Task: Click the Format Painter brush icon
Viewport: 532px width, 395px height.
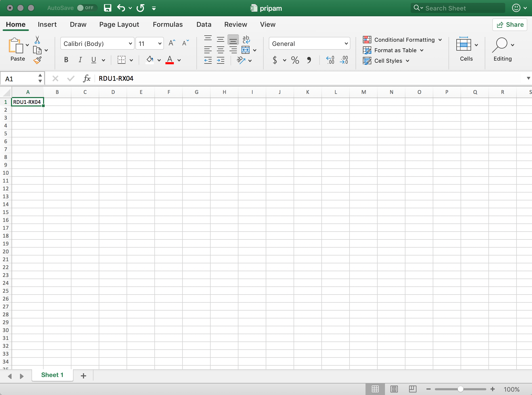Action: coord(38,61)
